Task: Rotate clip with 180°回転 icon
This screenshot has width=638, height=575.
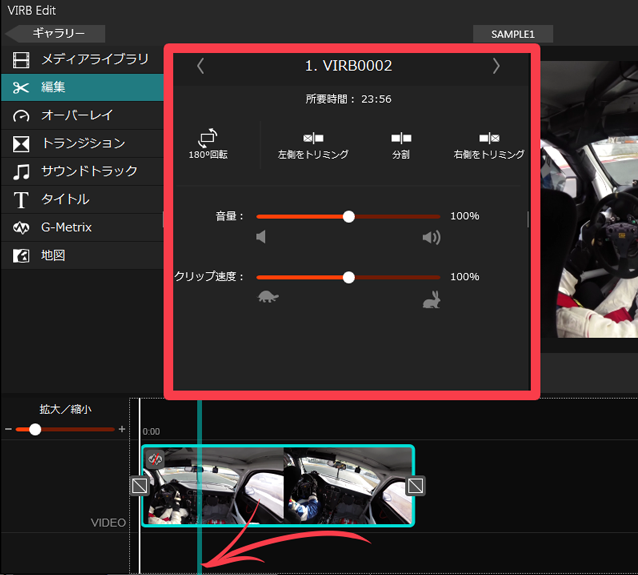Action: (208, 144)
